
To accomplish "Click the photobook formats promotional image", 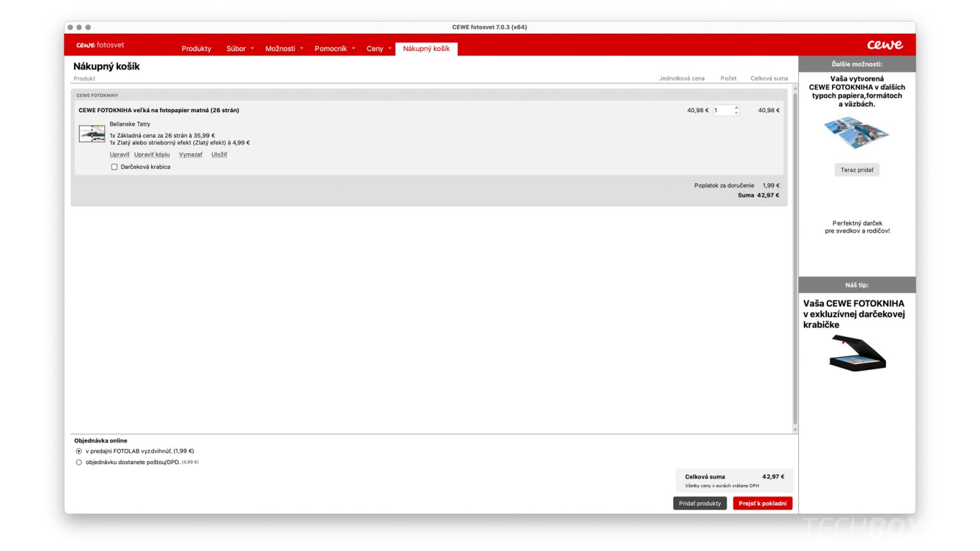I will click(x=857, y=133).
